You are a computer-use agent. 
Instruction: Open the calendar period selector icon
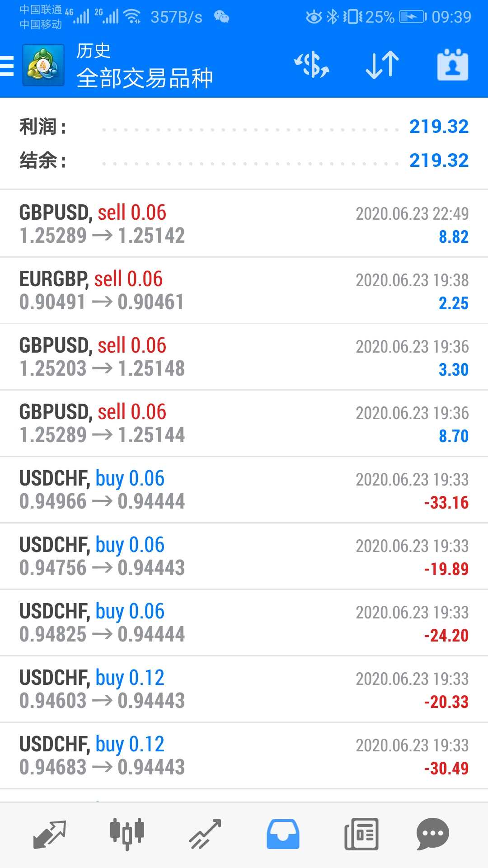pos(453,65)
